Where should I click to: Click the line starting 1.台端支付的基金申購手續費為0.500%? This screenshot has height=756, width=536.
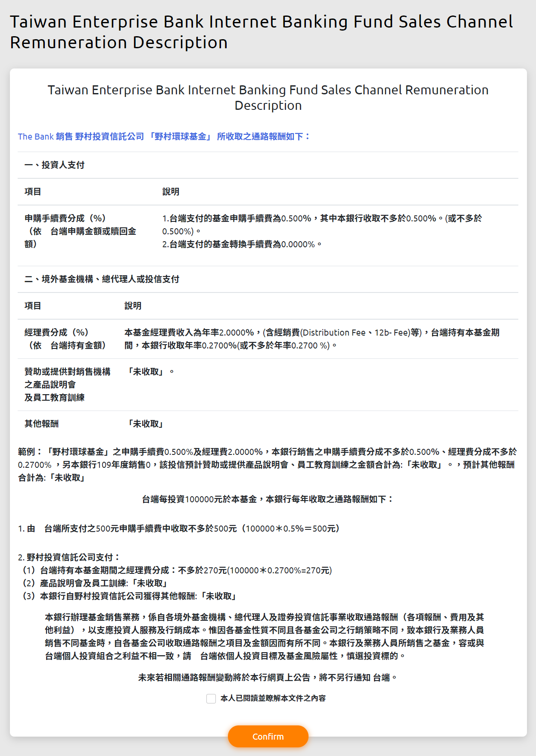[322, 225]
